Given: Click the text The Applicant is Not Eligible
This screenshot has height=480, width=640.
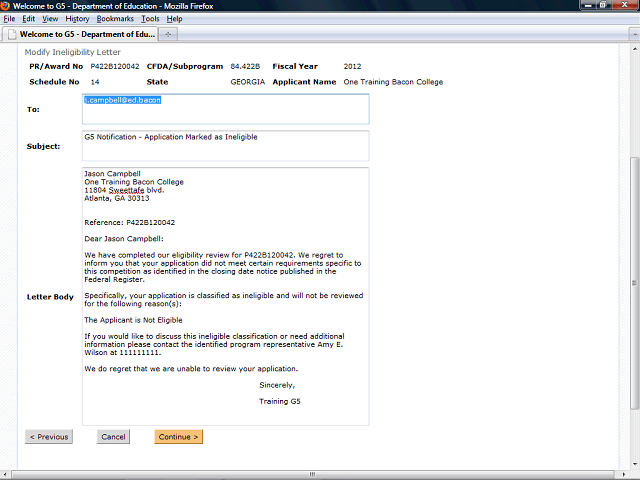Looking at the screenshot, I should pyautogui.click(x=133, y=320).
